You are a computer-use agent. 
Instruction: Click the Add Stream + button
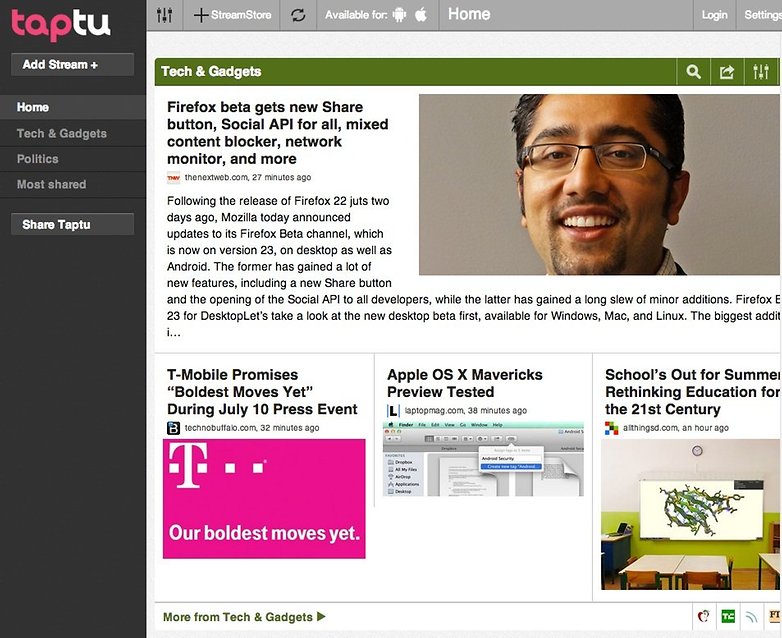pyautogui.click(x=72, y=65)
